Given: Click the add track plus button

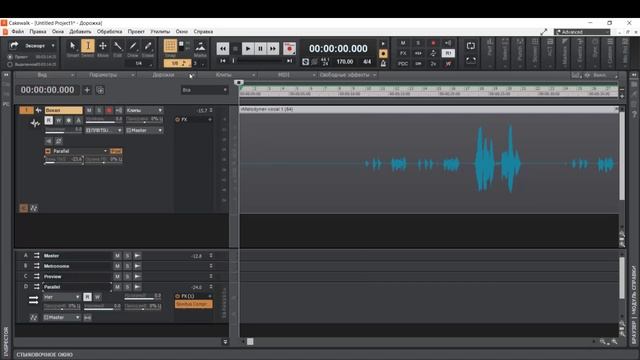Looking at the screenshot, I should 87,90.
